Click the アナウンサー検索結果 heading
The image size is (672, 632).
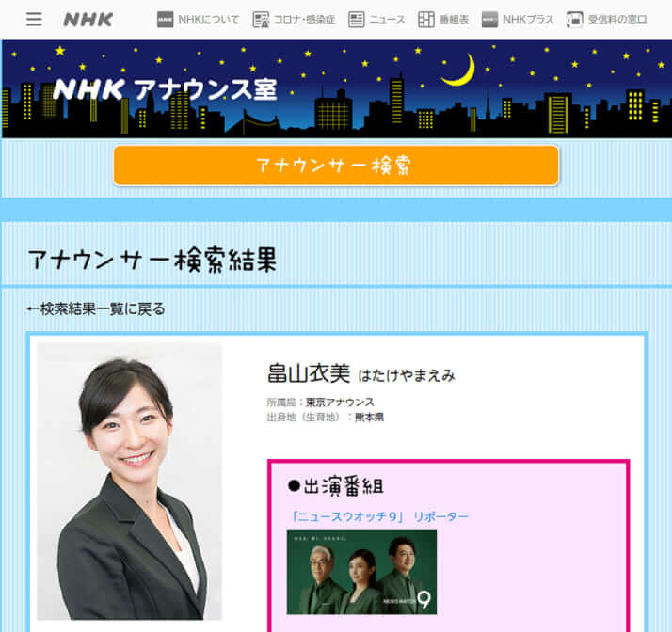click(152, 260)
